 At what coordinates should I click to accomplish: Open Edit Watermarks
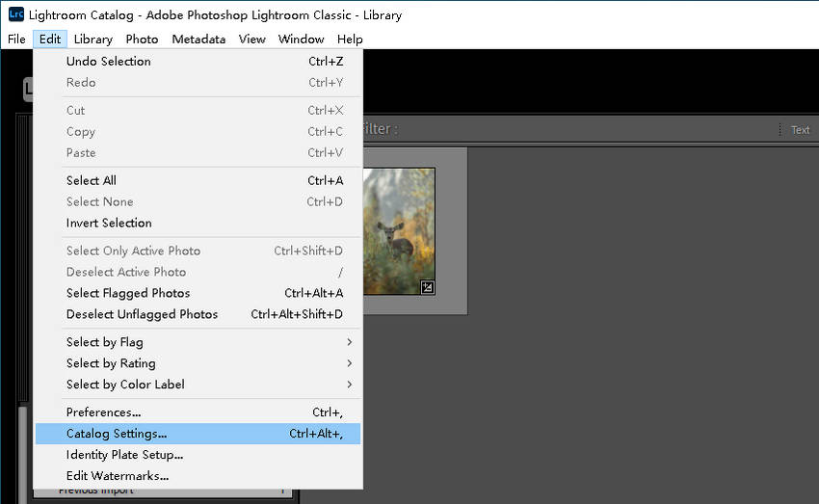(x=198, y=476)
